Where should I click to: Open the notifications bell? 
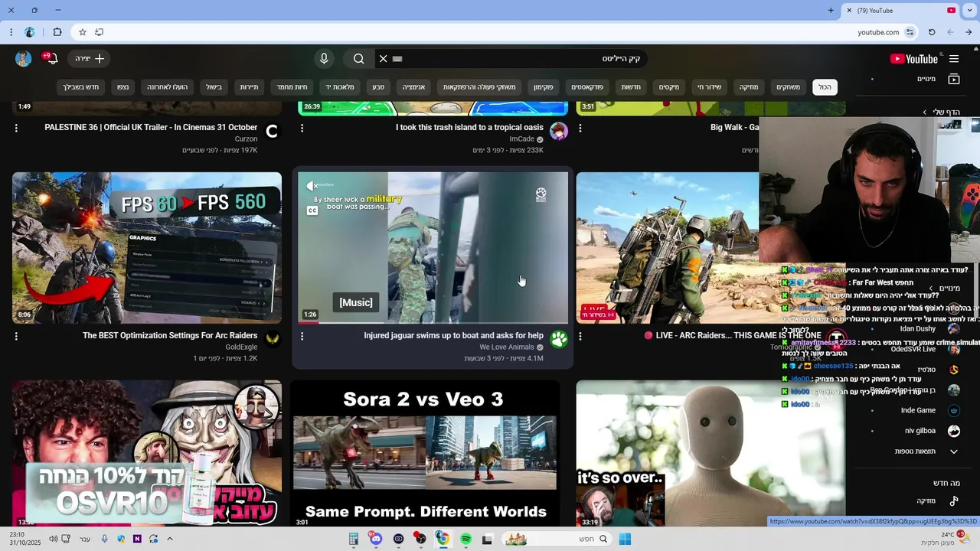pyautogui.click(x=51, y=59)
